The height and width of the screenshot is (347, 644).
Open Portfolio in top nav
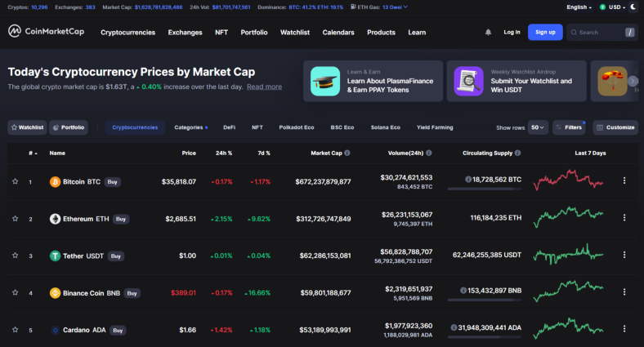pyautogui.click(x=254, y=33)
